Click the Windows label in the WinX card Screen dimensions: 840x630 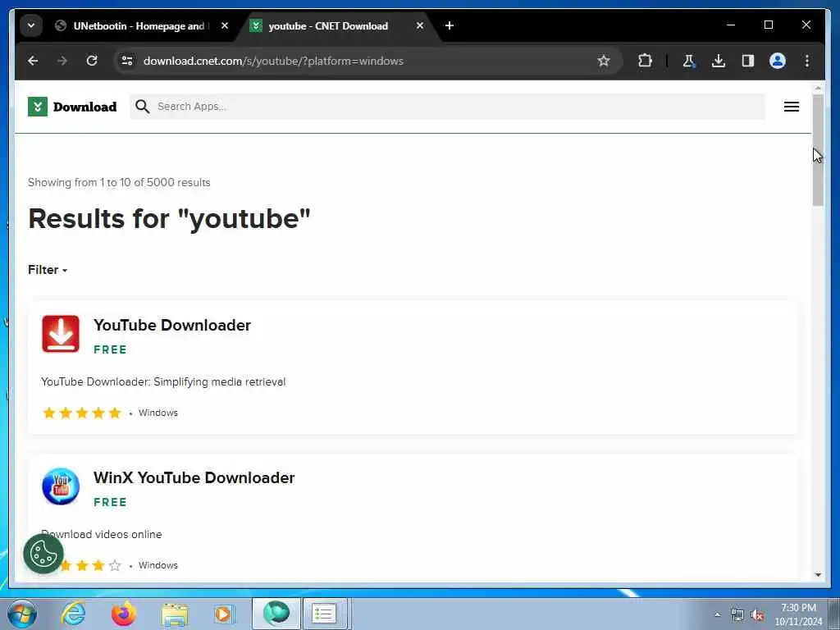pos(158,566)
